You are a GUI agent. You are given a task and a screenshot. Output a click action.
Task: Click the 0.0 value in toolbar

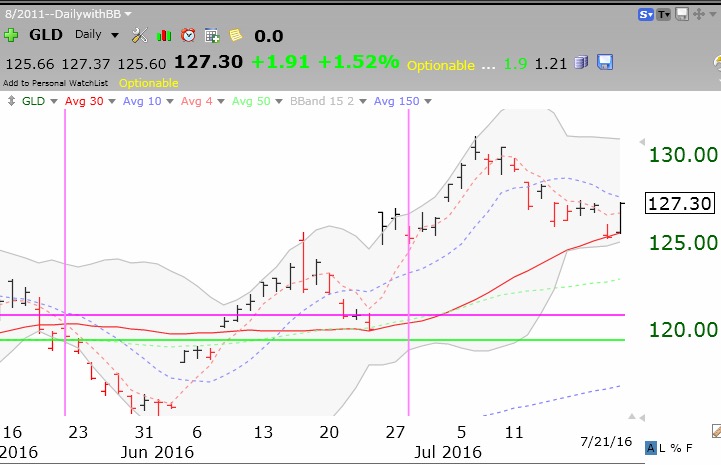click(x=269, y=36)
